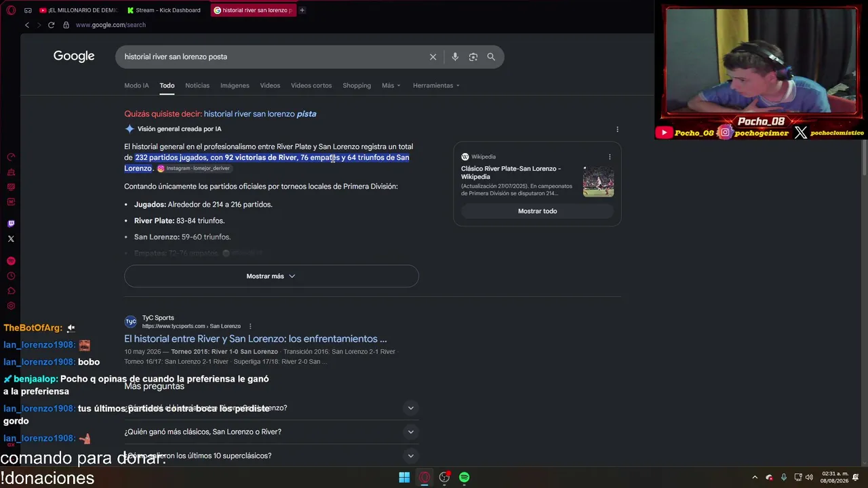868x488 pixels.
Task: Open Spotify player in Opera sidebar
Action: click(x=11, y=261)
